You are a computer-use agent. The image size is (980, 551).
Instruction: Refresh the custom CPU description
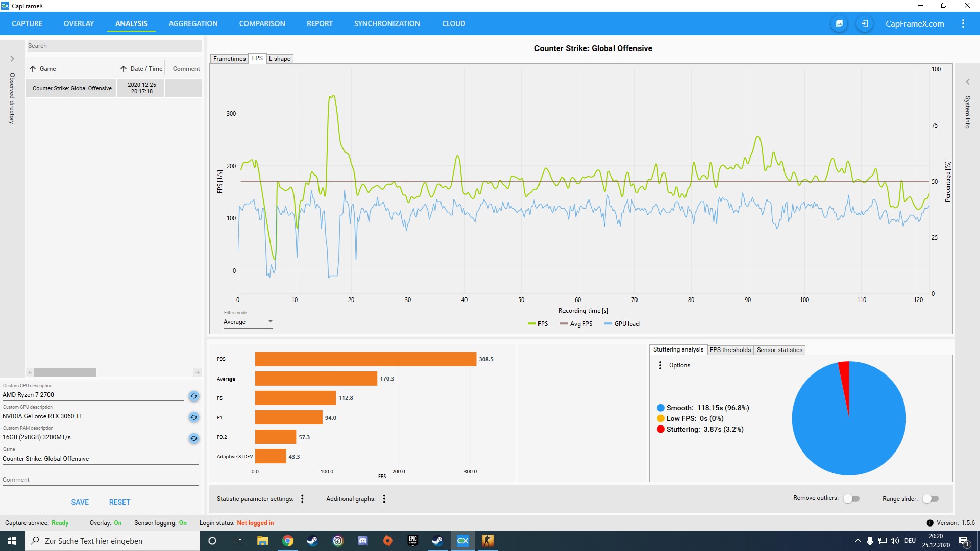click(194, 396)
